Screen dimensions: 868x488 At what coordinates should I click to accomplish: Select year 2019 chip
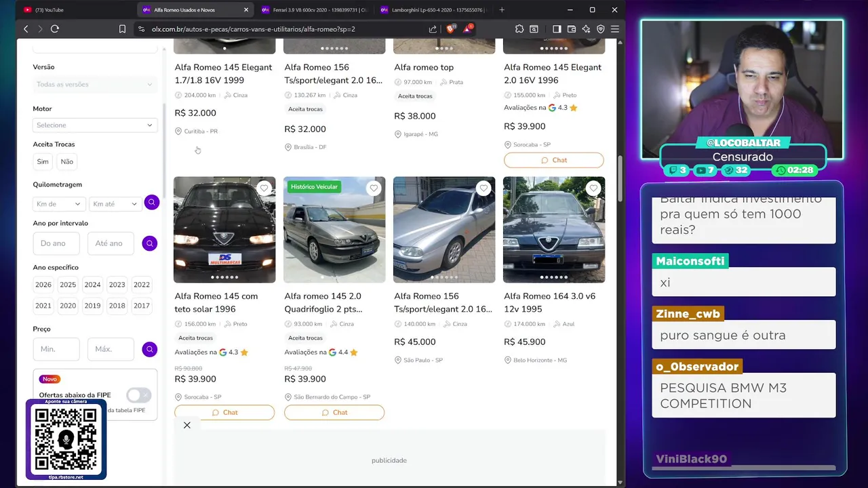92,306
